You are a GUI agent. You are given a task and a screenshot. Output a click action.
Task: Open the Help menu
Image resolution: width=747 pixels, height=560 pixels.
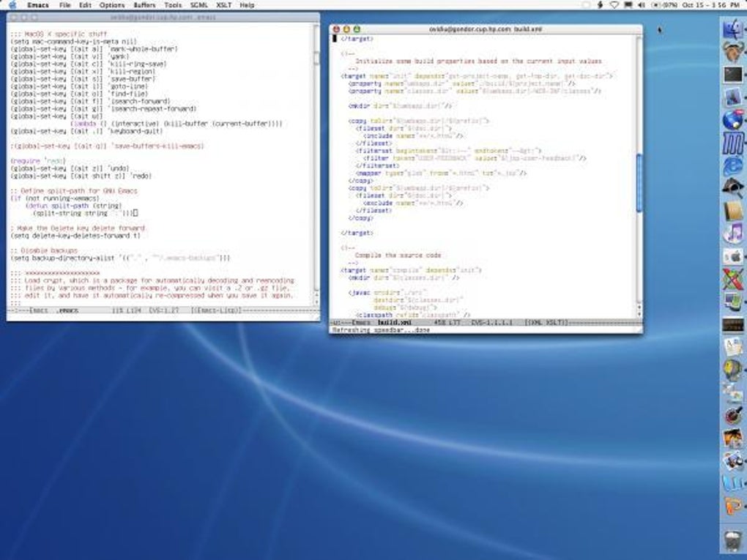pyautogui.click(x=247, y=5)
